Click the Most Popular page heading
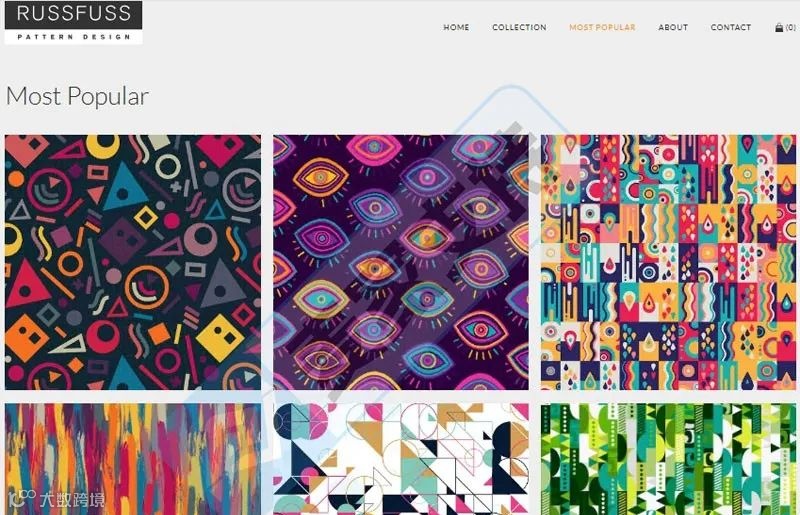The image size is (800, 515). (77, 96)
